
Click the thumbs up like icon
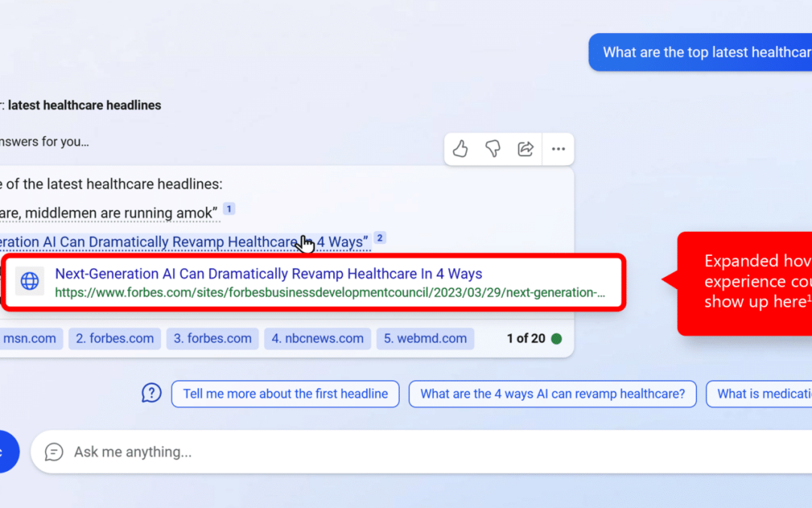(460, 149)
